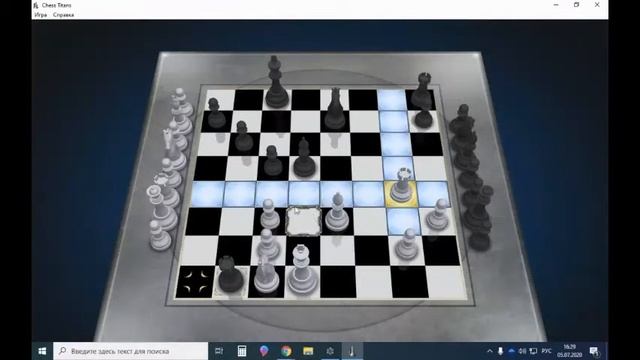Select the white bishop on e3
640x360 pixels.
pos(337,212)
